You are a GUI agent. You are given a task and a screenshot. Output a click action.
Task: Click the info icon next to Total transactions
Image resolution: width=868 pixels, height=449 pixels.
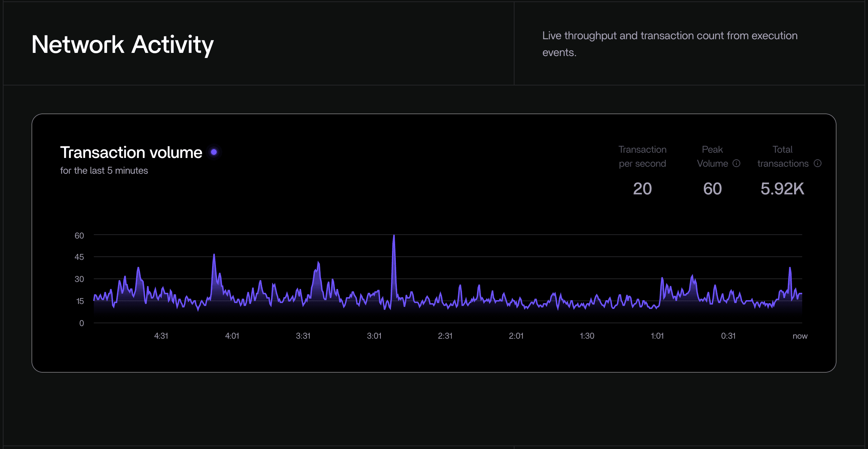(x=817, y=164)
